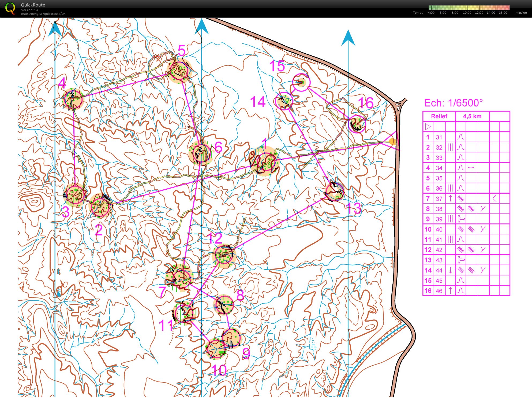
Task: Click the min/km unit label
Action: [x=521, y=13]
